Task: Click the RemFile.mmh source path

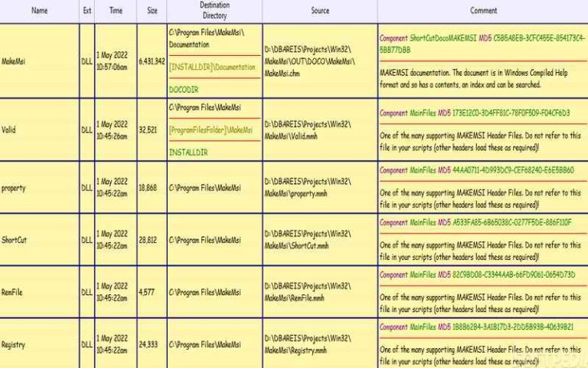Action: pyautogui.click(x=308, y=292)
